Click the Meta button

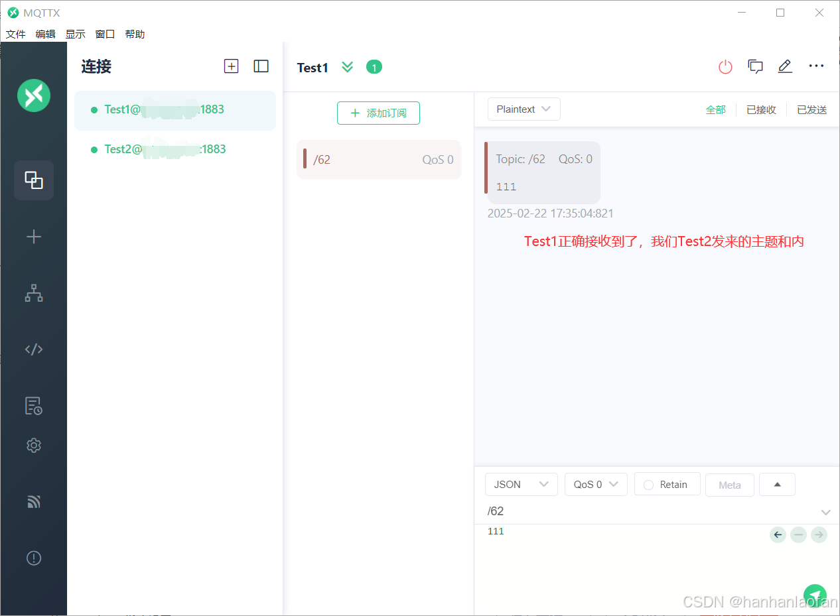click(730, 485)
